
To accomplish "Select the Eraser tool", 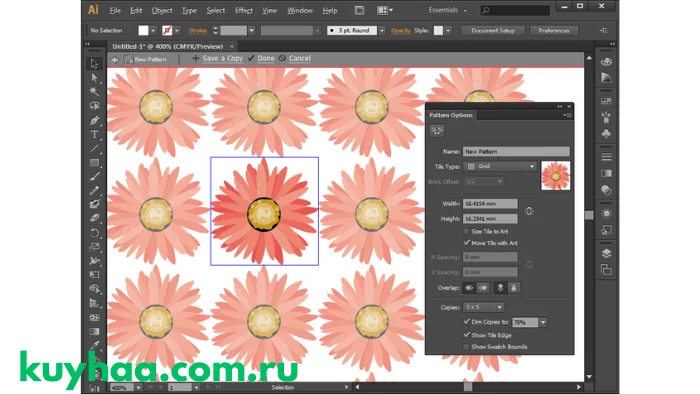I will coord(94,218).
